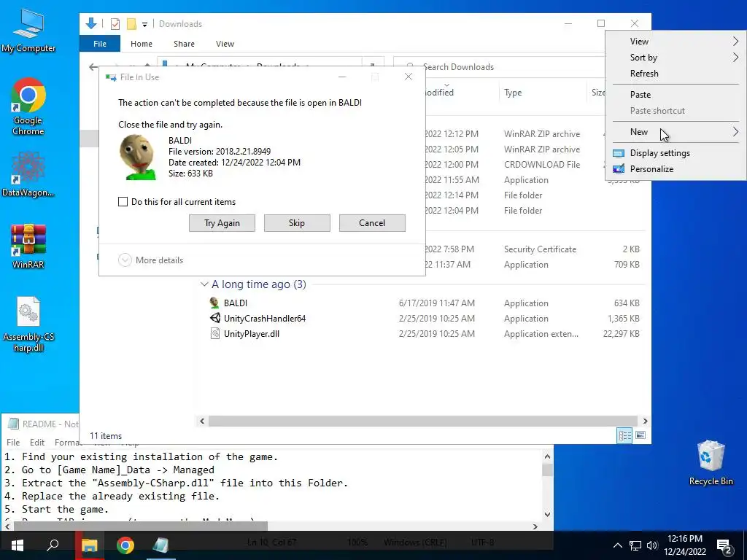The height and width of the screenshot is (560, 747).
Task: Open notification center icon
Action: point(724,546)
